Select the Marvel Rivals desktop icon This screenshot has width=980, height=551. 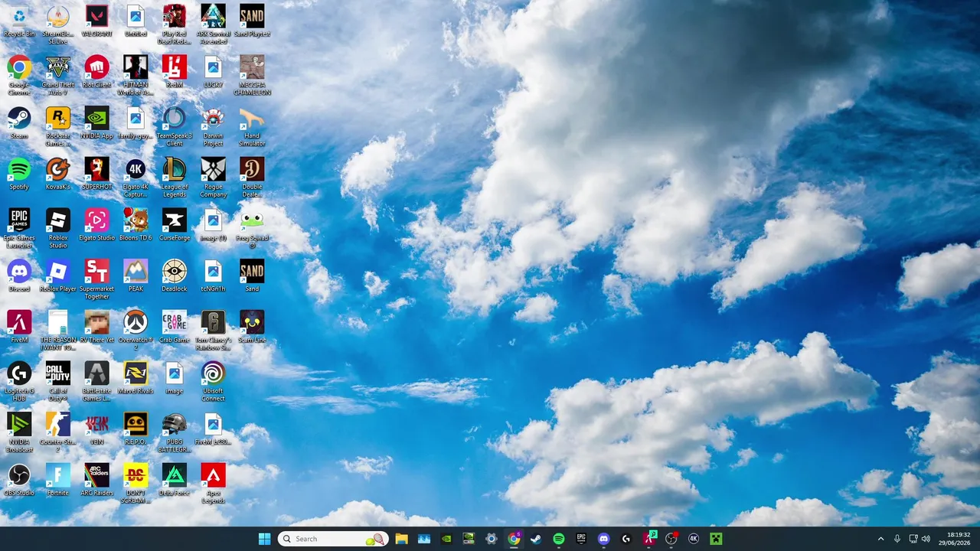(136, 379)
